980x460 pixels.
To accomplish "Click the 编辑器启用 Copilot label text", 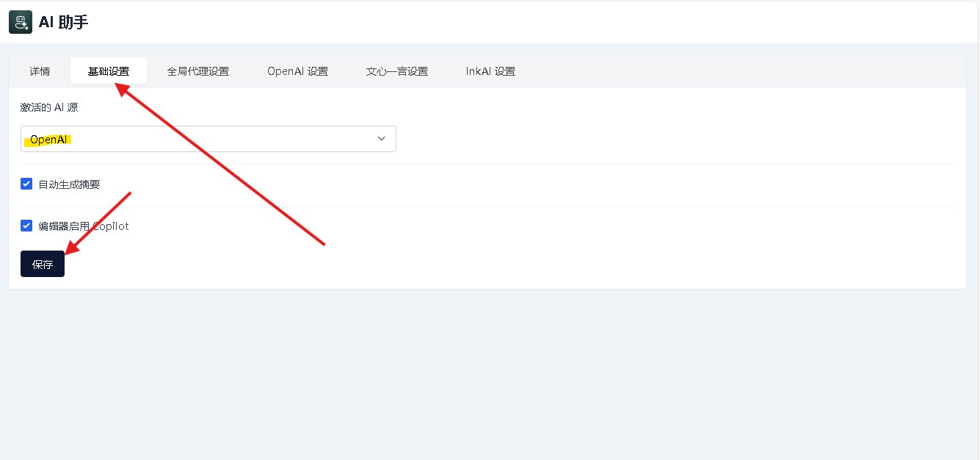I will point(84,226).
